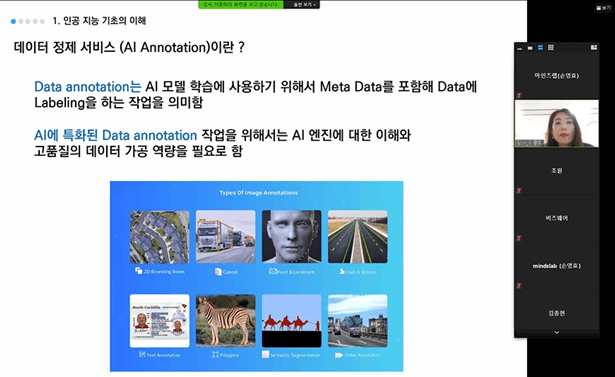This screenshot has width=615, height=377.
Task: Click the first blue slide progress dot
Action: [13, 21]
